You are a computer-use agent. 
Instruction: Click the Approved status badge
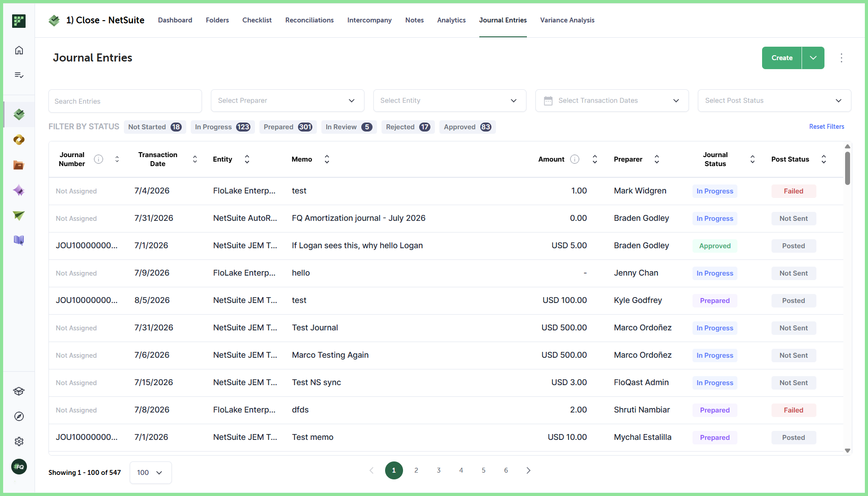[x=715, y=246]
